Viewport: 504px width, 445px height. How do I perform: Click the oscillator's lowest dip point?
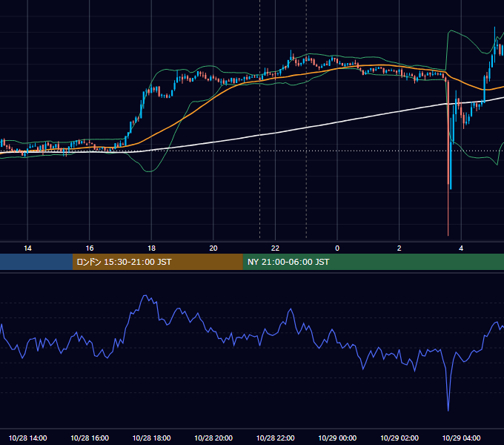point(448,410)
